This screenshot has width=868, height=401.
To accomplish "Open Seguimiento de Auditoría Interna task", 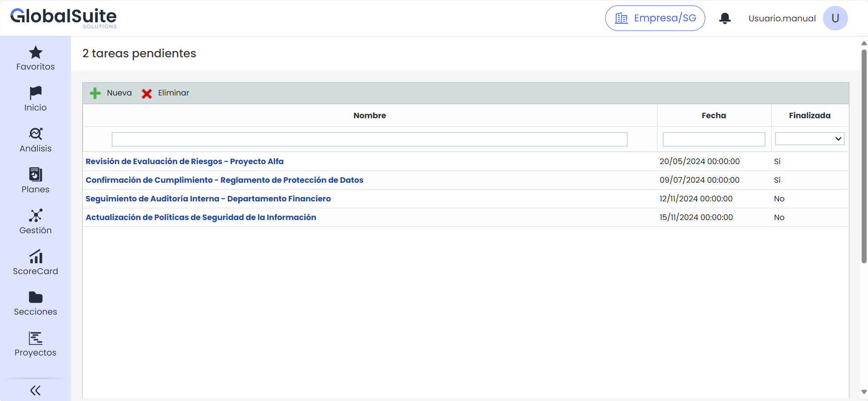I will click(208, 199).
